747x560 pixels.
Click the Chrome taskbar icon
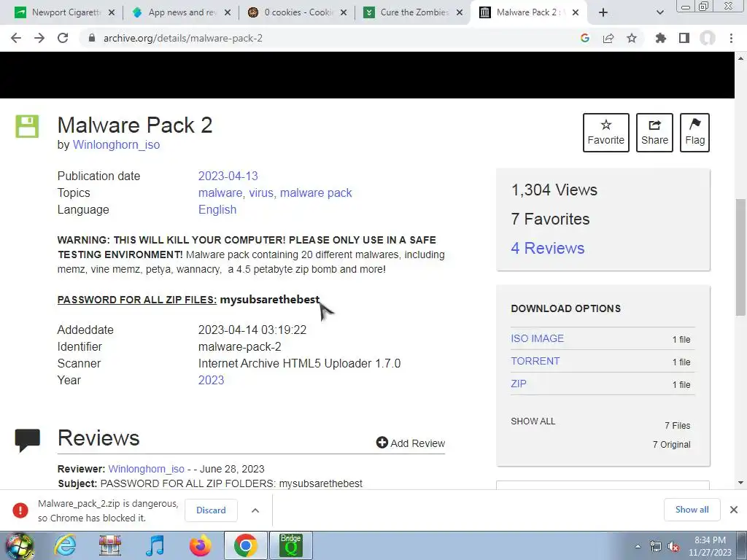245,545
